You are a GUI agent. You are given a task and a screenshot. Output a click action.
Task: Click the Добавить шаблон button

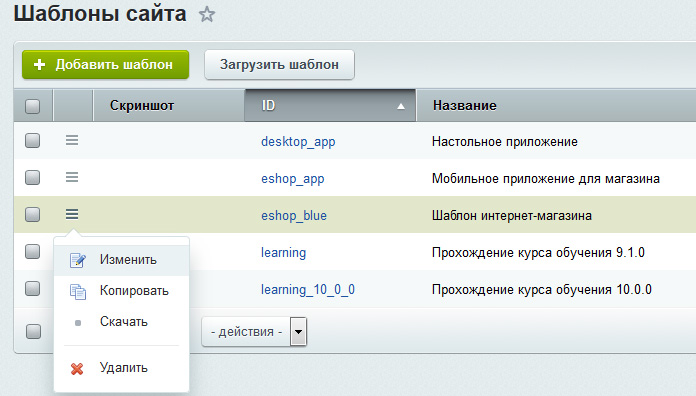coord(106,64)
